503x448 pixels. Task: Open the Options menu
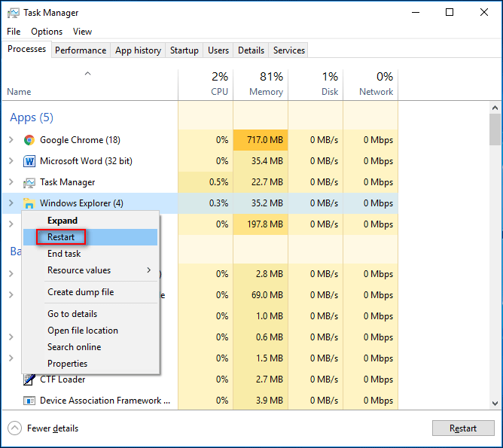47,32
